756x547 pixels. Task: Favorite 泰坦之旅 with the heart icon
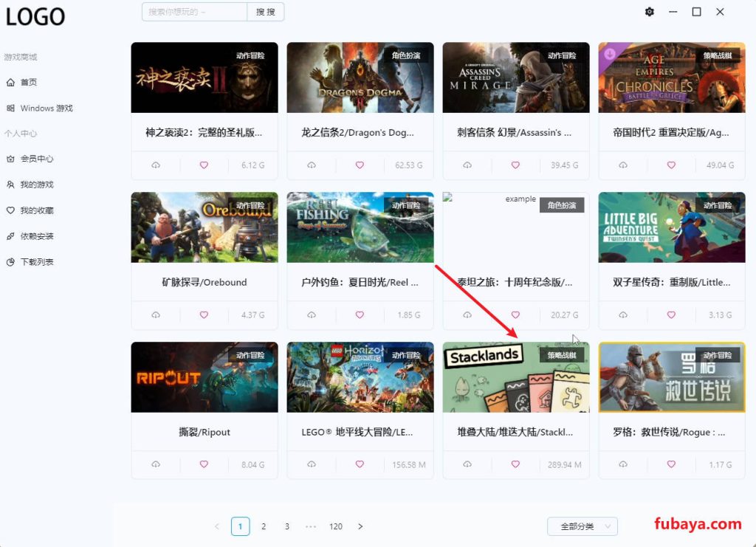tap(515, 314)
